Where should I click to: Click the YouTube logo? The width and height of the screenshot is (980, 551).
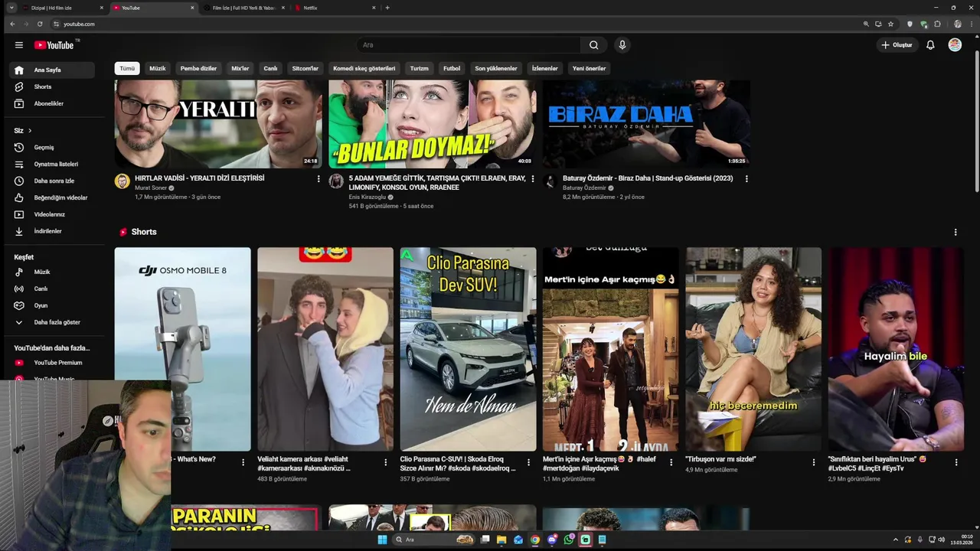[x=54, y=45]
